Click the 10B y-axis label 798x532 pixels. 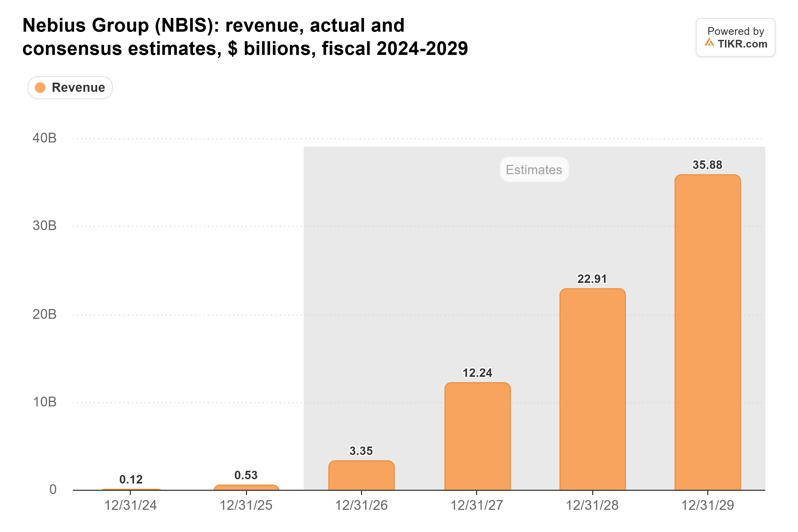pyautogui.click(x=44, y=402)
